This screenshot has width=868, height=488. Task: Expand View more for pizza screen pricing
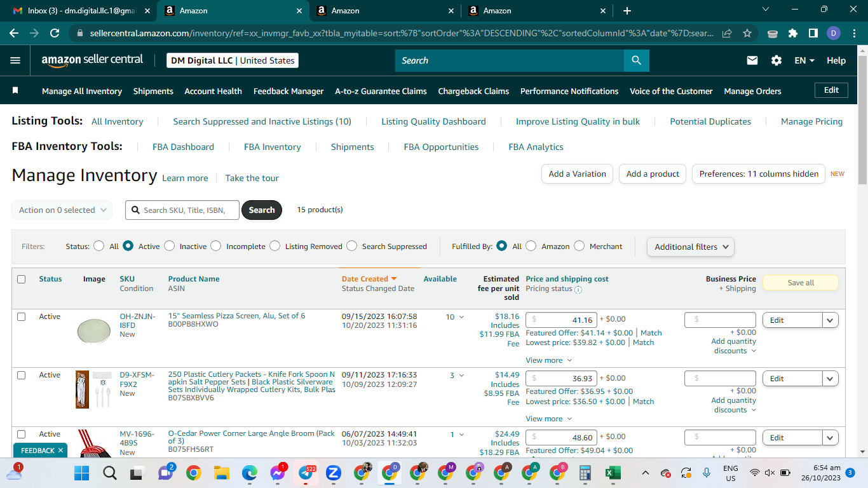(549, 360)
